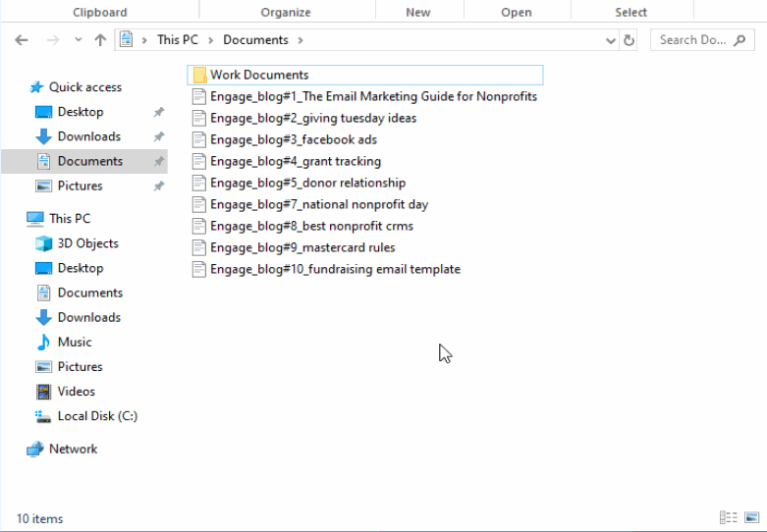Open the Videos folder in sidebar

click(x=76, y=391)
